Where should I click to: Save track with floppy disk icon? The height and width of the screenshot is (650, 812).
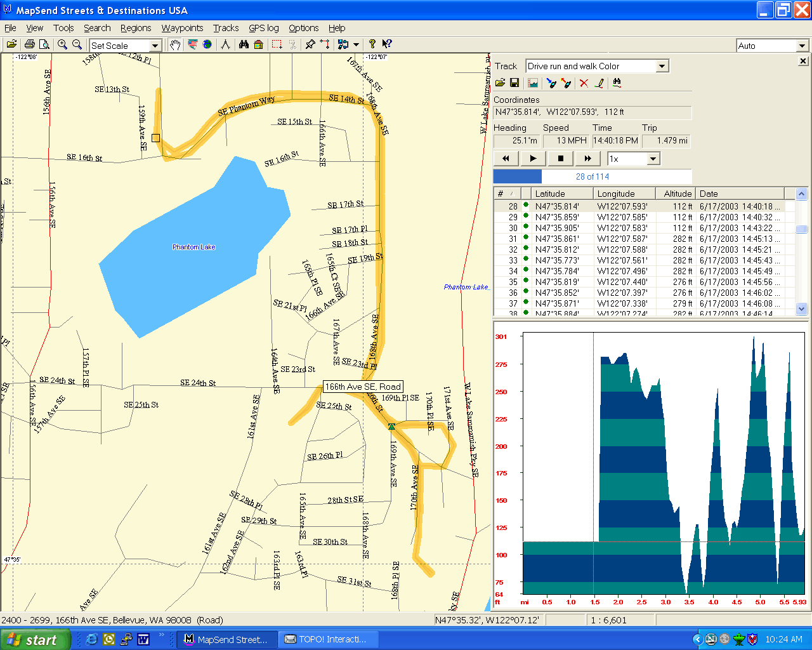(x=514, y=83)
